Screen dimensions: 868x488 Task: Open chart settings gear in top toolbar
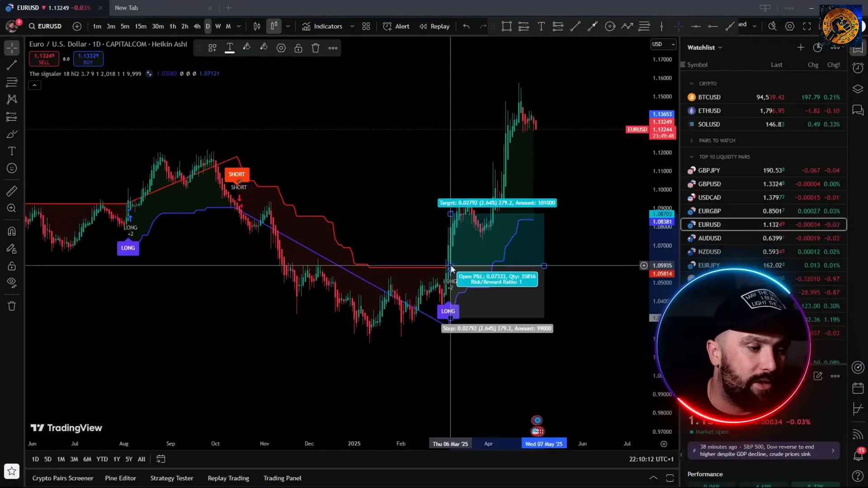pos(790,26)
